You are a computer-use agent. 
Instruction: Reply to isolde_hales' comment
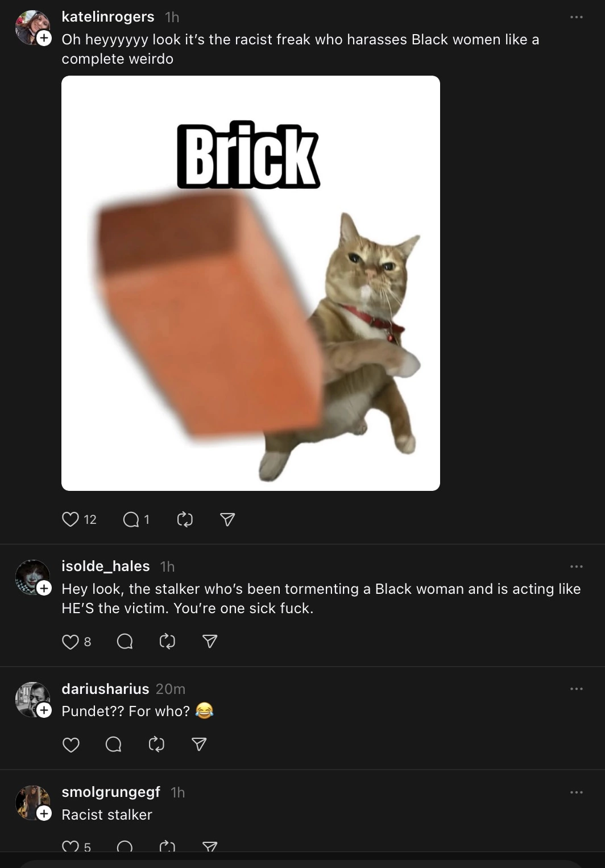click(x=125, y=642)
